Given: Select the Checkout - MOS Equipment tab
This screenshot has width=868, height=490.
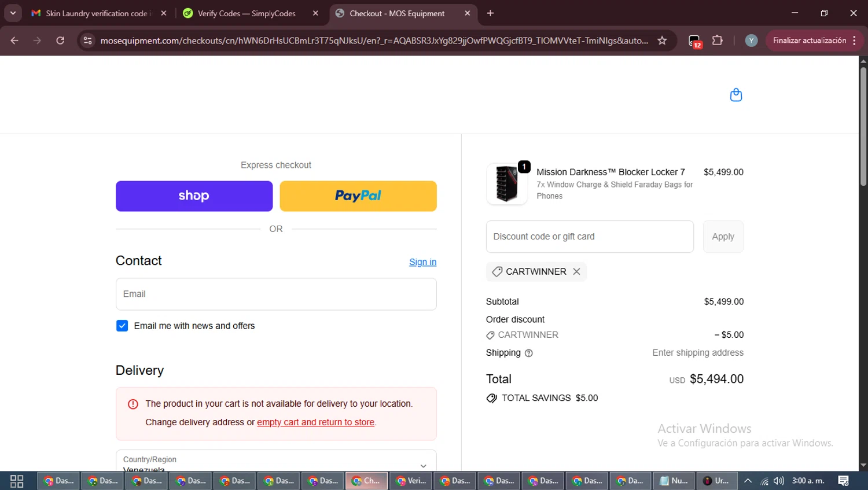Looking at the screenshot, I should click(403, 13).
